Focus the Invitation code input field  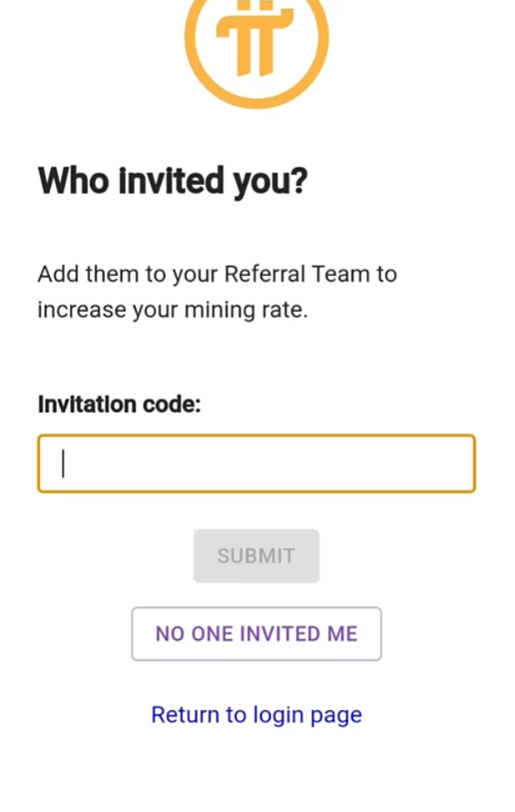point(256,464)
